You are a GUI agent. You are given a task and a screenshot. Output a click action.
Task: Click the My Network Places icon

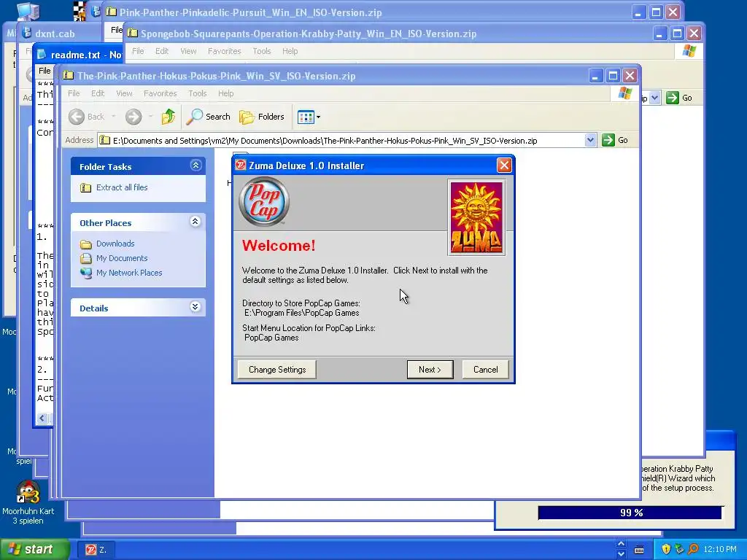pyautogui.click(x=86, y=273)
